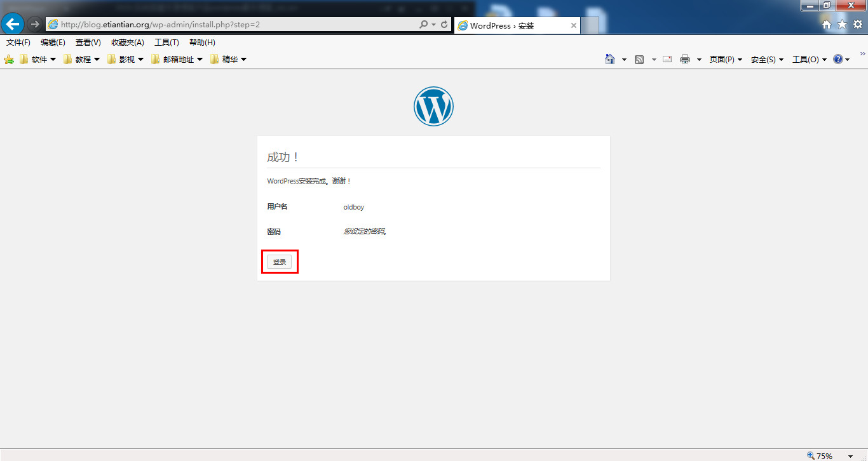Select the WordPress › 安装 tab
Screen dimensions: 868x461
click(517, 25)
